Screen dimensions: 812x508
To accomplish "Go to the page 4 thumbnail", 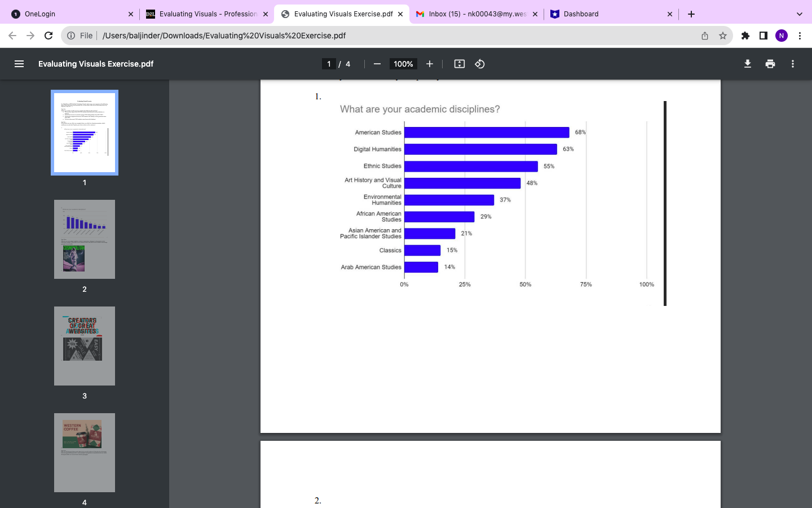I will coord(85,453).
